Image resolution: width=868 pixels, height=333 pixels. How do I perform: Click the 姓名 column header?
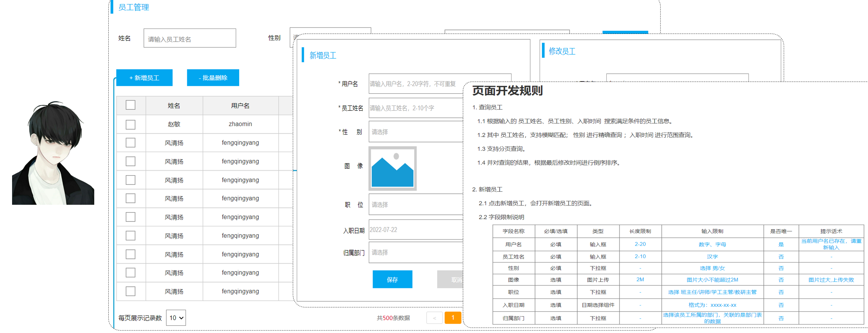click(x=174, y=106)
